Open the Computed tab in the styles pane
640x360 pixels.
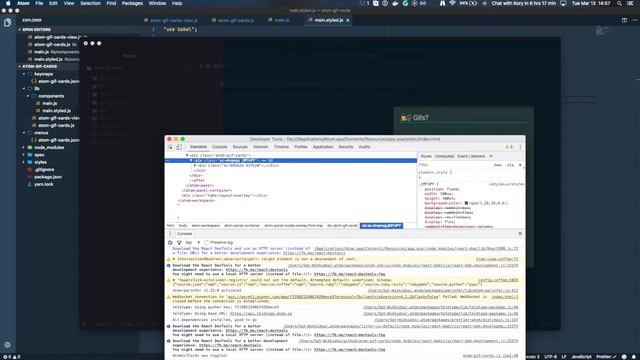pos(444,156)
